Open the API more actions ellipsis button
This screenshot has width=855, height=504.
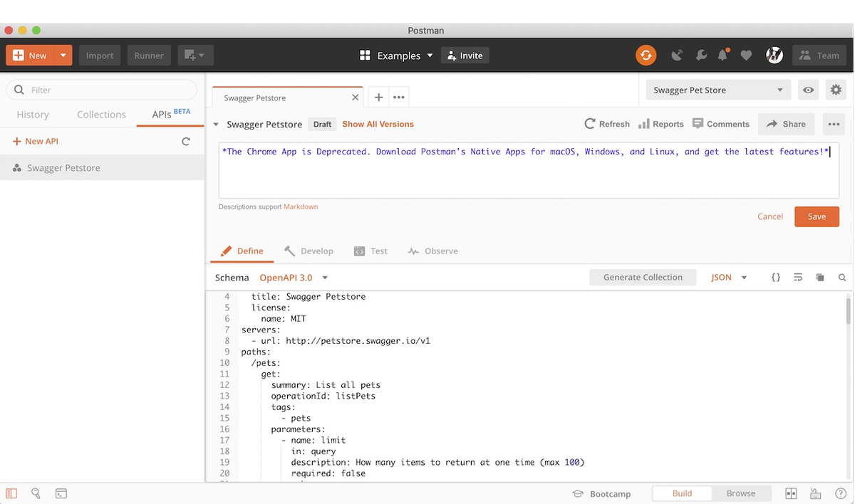click(x=834, y=124)
